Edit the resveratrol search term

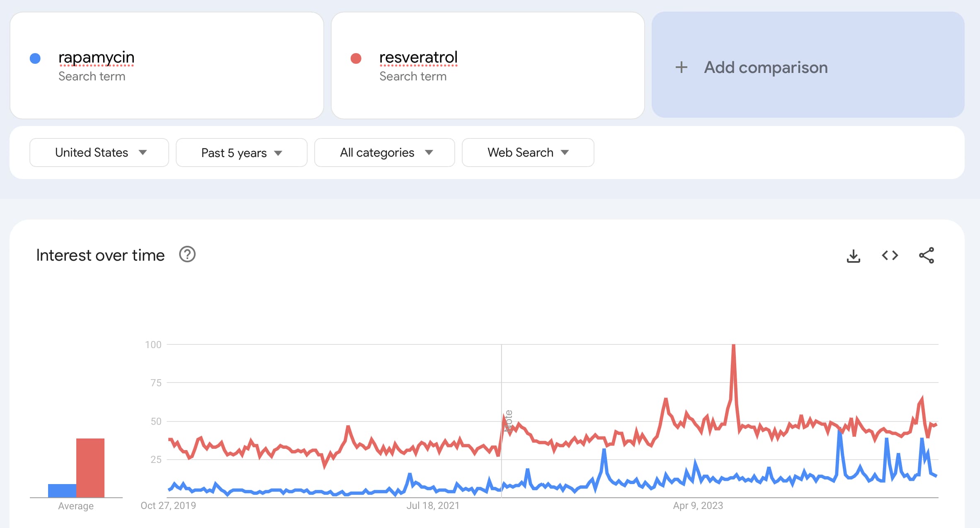(x=418, y=57)
